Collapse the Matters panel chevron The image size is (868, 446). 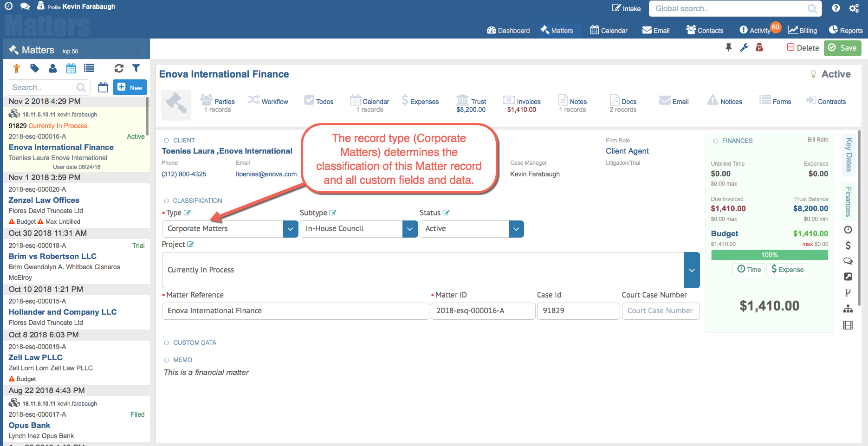pyautogui.click(x=137, y=50)
